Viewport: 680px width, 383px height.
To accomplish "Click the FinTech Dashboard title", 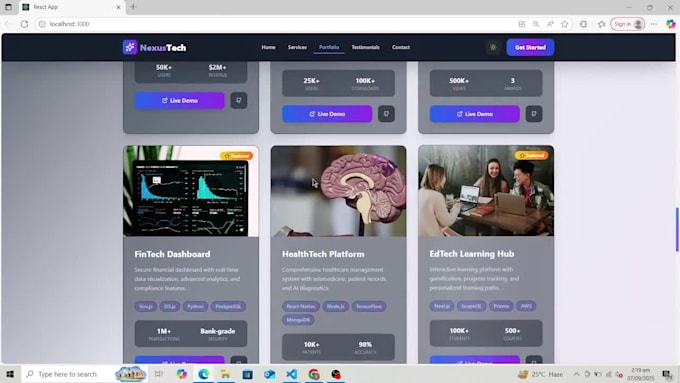I will pos(172,254).
